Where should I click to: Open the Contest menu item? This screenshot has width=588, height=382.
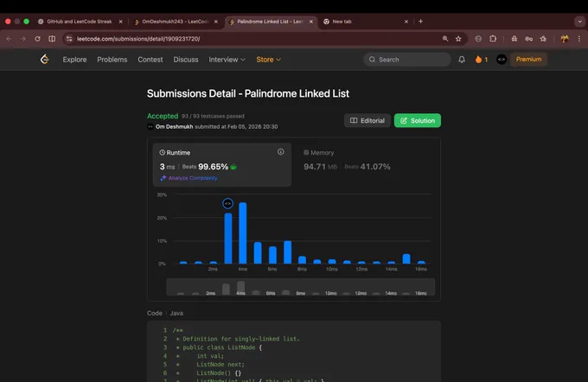click(150, 60)
